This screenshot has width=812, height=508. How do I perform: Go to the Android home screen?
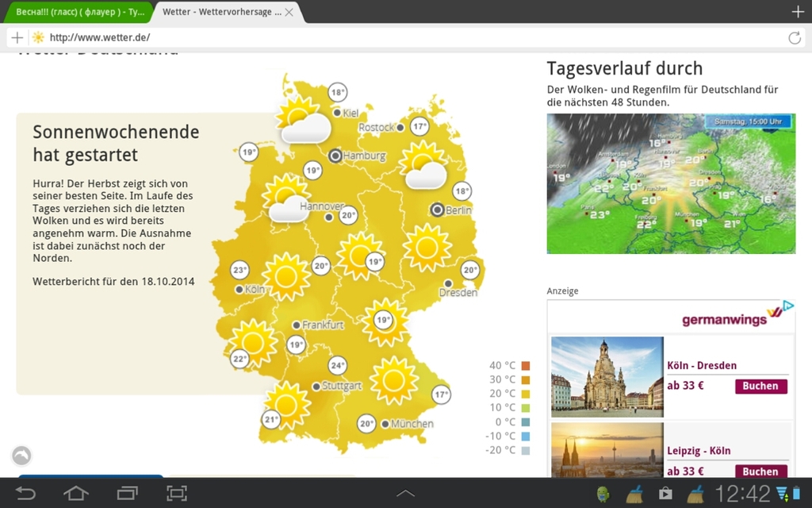(x=76, y=494)
